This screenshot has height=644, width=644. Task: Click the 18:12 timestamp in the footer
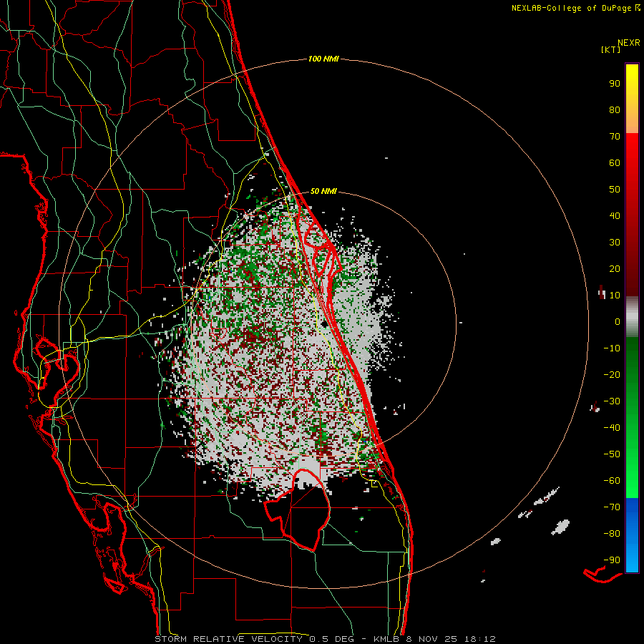(x=479, y=639)
